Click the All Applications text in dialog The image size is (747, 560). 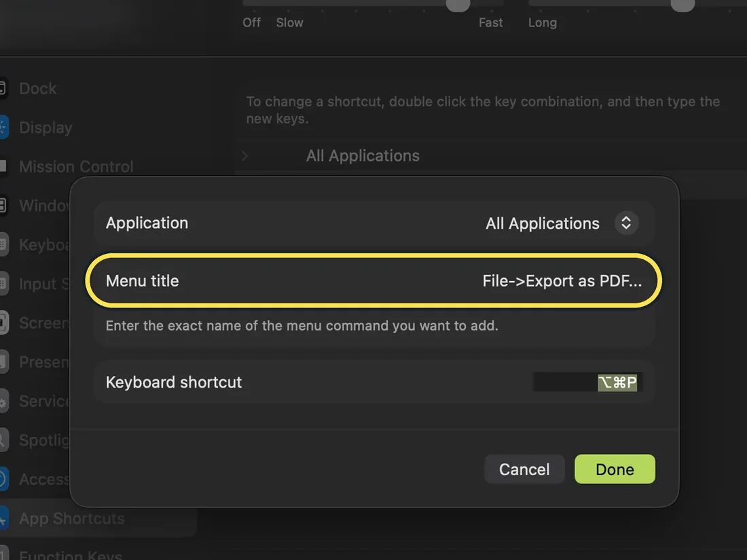click(x=542, y=223)
